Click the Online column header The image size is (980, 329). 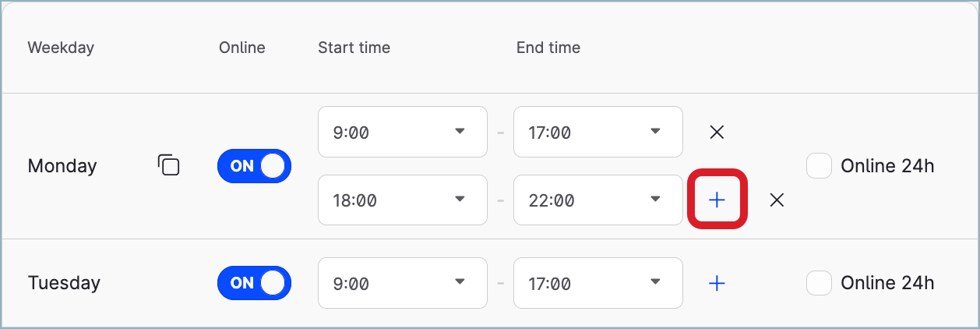click(241, 48)
